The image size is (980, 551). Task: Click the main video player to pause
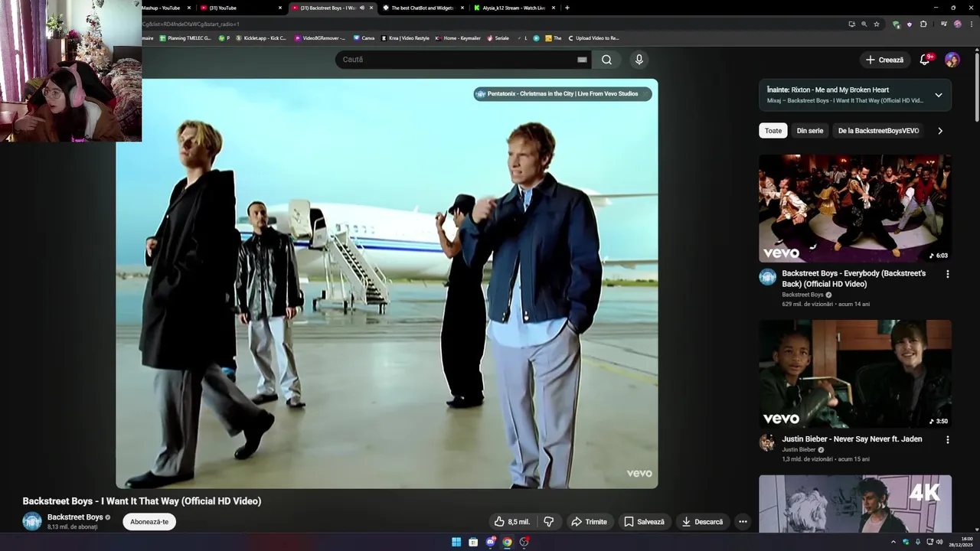point(387,283)
